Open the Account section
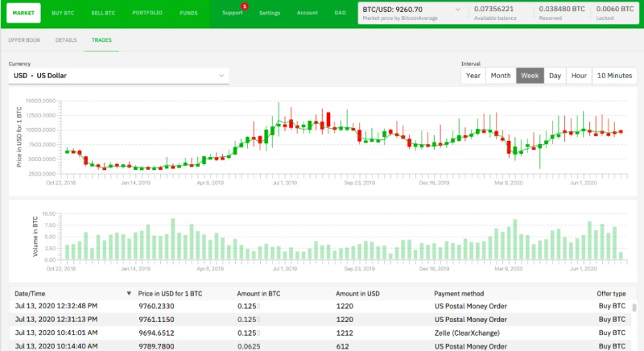This screenshot has height=351, width=644. [308, 13]
